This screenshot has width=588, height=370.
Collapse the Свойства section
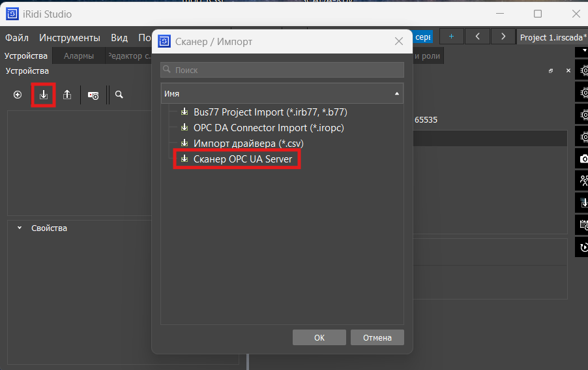point(20,228)
